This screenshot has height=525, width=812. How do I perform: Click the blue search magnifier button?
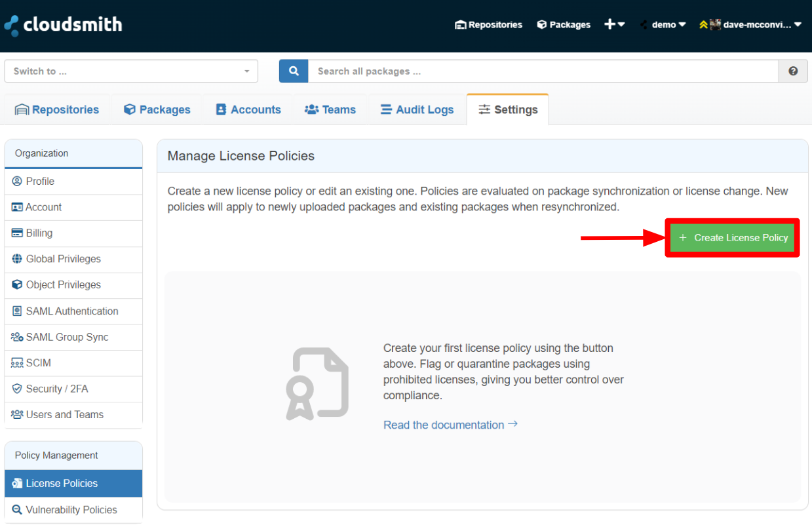[x=294, y=71]
